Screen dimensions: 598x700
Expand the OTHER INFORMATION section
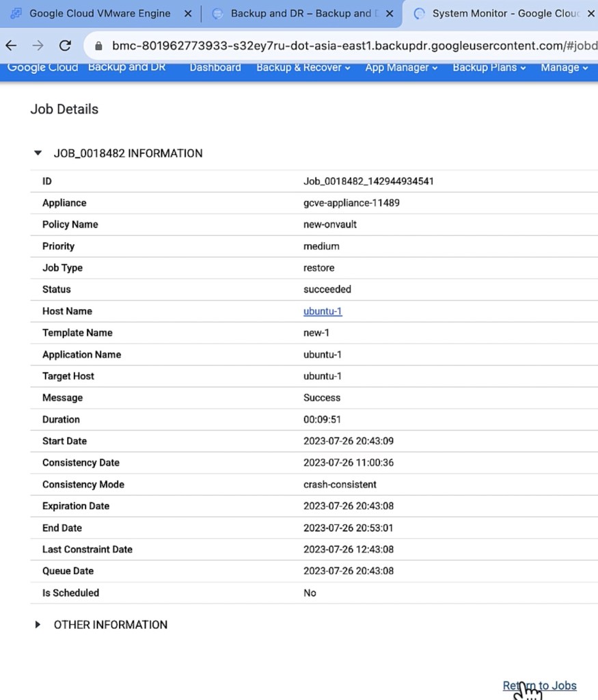[x=38, y=625]
